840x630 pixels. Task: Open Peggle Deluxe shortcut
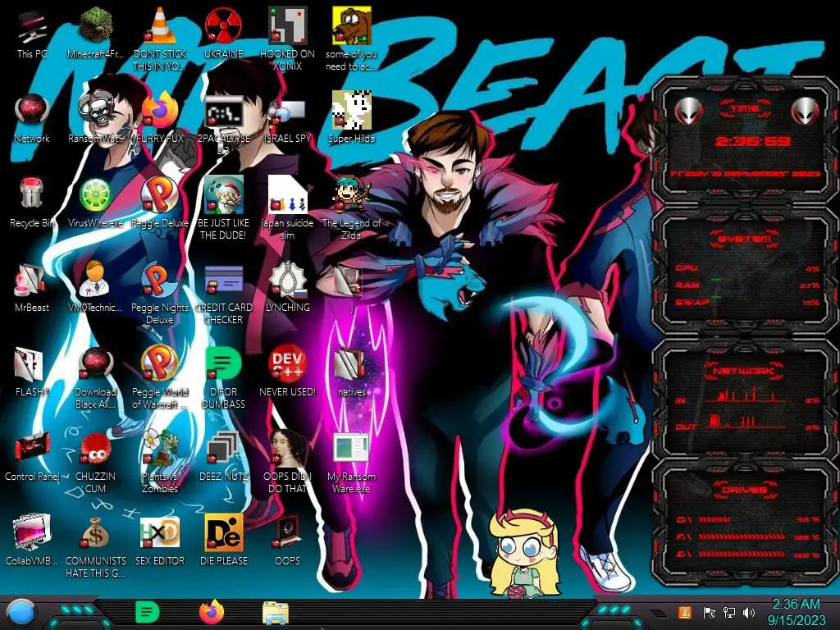[160, 194]
